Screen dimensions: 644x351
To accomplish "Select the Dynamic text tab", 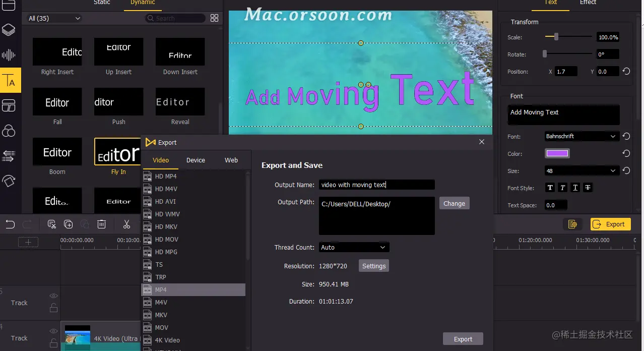I will click(143, 3).
